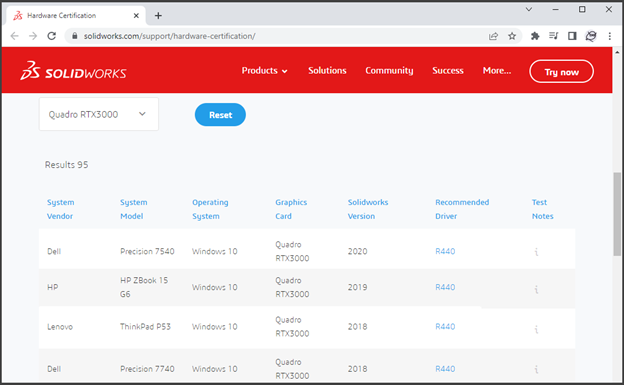This screenshot has height=385, width=624.
Task: Go back with the browser back arrow
Action: point(15,36)
